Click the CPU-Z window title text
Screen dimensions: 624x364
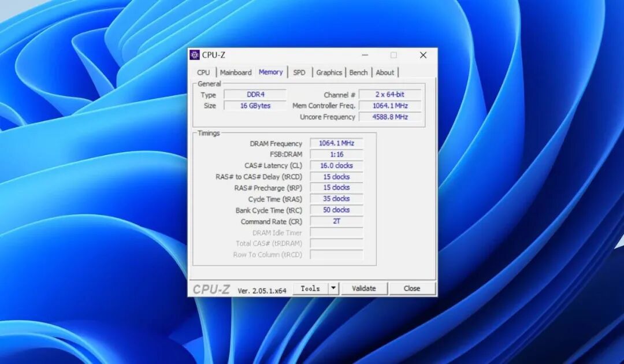pyautogui.click(x=213, y=55)
